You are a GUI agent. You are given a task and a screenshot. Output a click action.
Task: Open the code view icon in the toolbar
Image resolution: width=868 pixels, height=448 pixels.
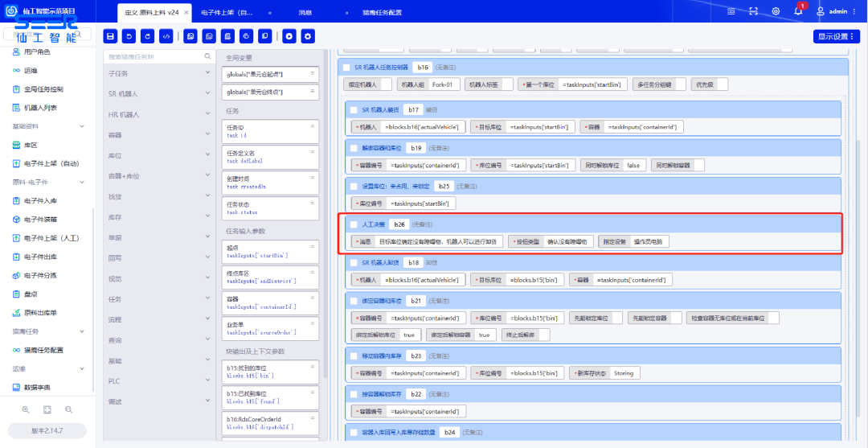click(x=166, y=36)
